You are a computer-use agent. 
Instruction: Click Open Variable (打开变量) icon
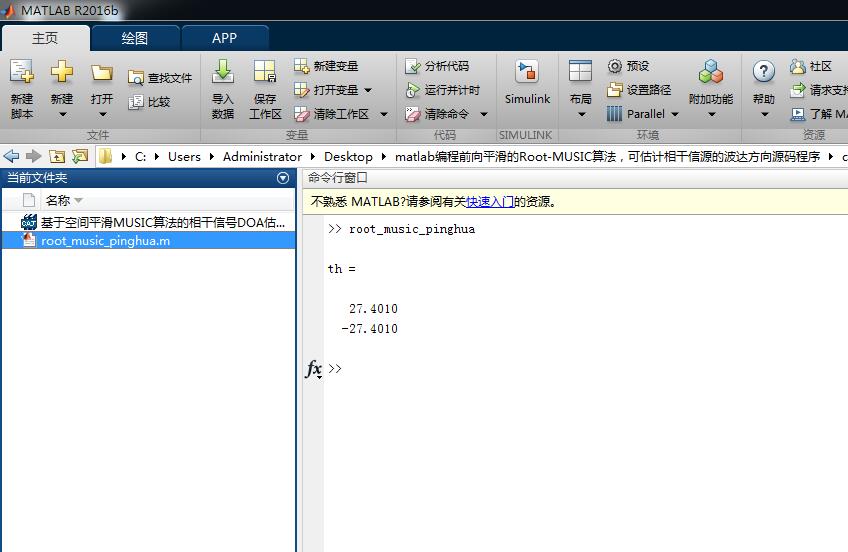[301, 90]
